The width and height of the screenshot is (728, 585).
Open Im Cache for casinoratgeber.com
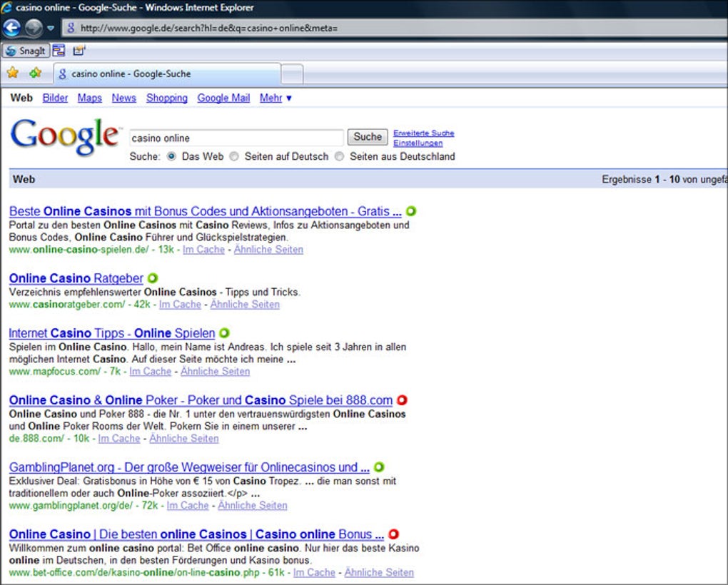point(180,305)
